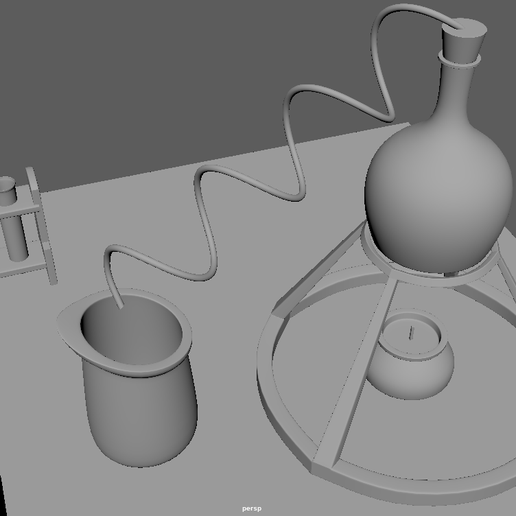
Task: Select the test tube rack upright post
Action: click(42, 226)
